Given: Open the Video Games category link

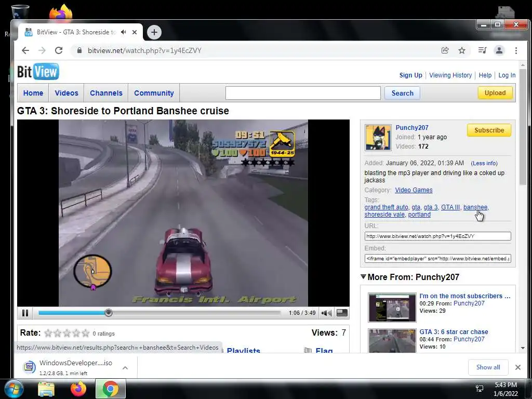Looking at the screenshot, I should pos(414,190).
